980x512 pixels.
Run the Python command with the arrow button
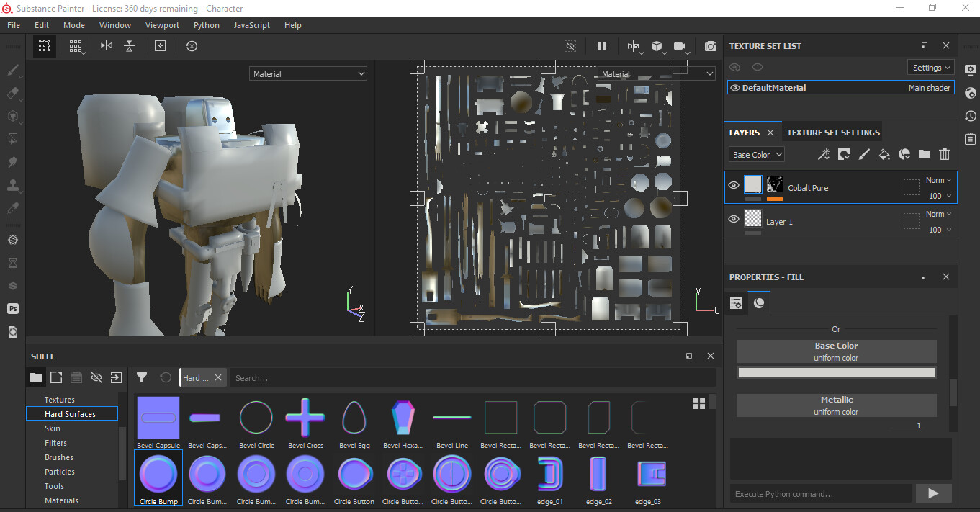pyautogui.click(x=933, y=493)
